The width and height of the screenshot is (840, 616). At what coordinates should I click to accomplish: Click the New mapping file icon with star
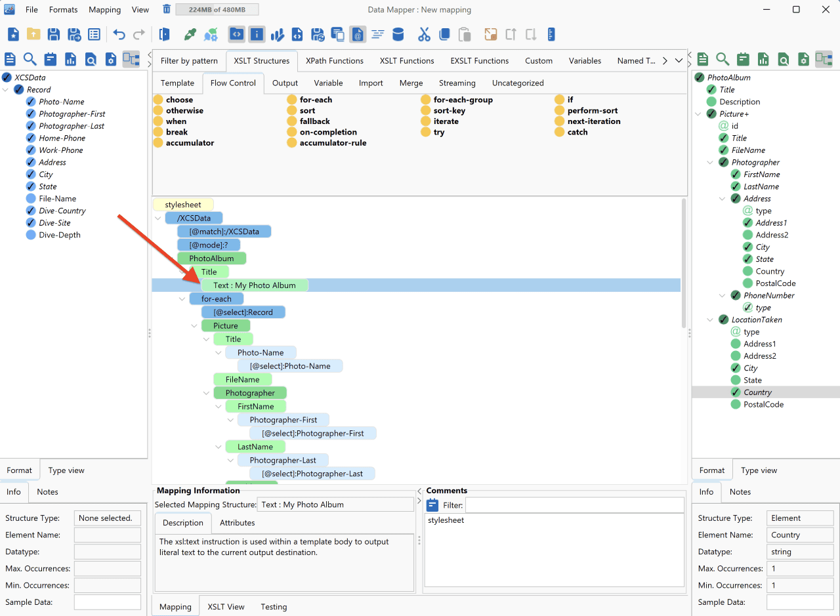pos(13,34)
